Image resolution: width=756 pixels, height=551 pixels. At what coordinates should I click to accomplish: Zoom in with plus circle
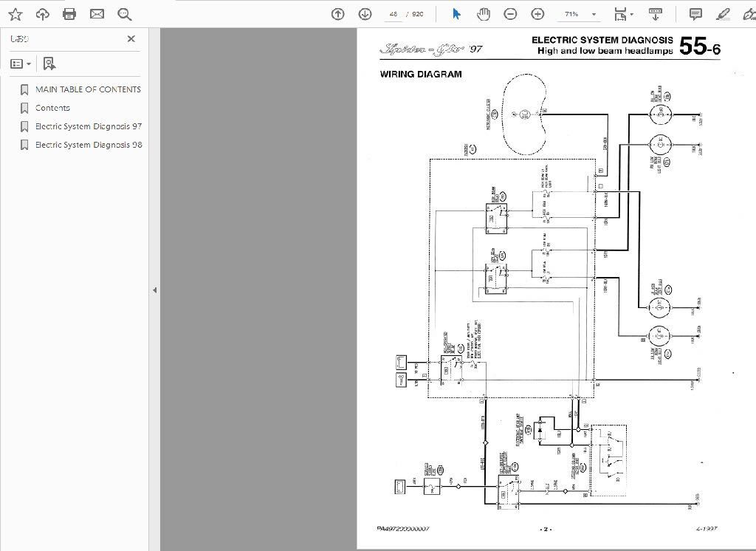(537, 15)
